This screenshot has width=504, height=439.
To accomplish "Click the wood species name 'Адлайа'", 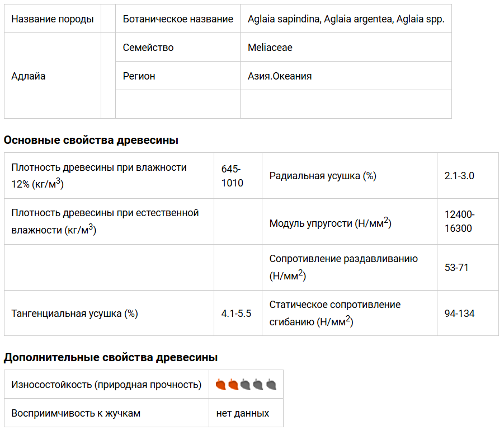I will pyautogui.click(x=29, y=76).
